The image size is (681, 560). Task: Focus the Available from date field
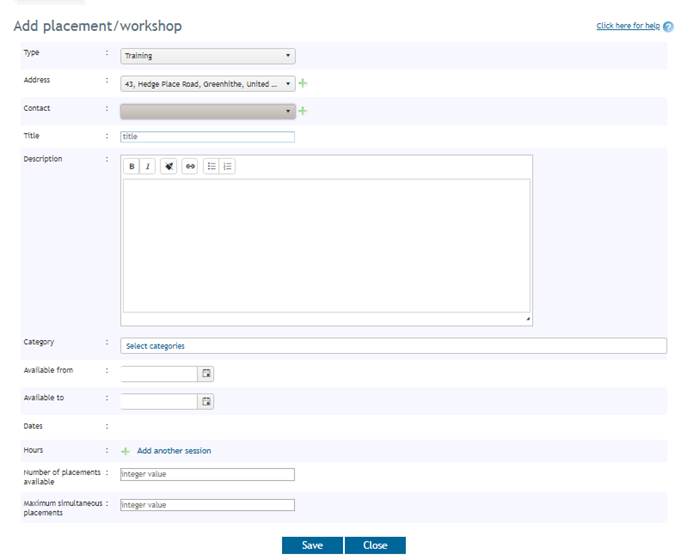(x=159, y=374)
